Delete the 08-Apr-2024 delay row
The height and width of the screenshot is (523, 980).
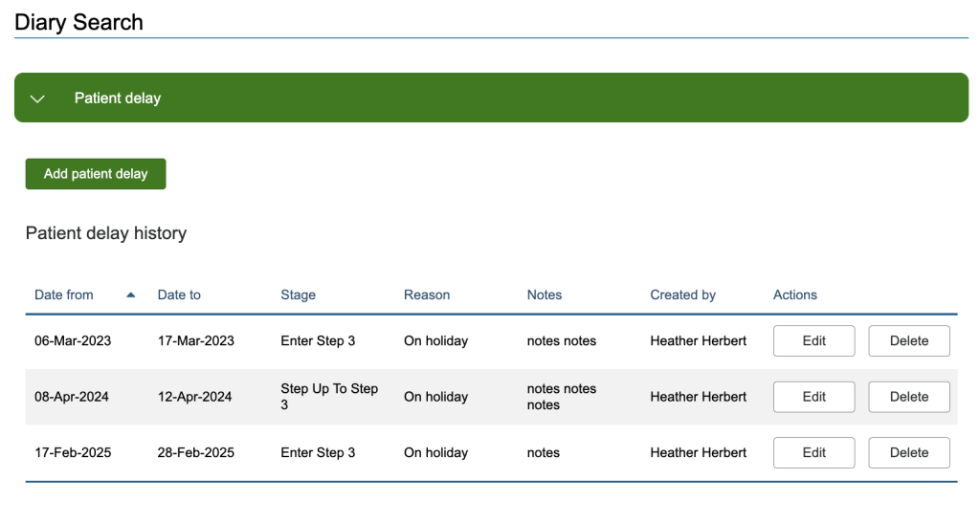pyautogui.click(x=908, y=397)
